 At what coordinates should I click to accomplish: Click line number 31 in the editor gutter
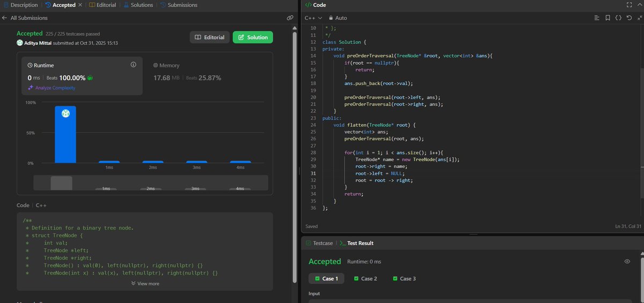click(x=313, y=173)
